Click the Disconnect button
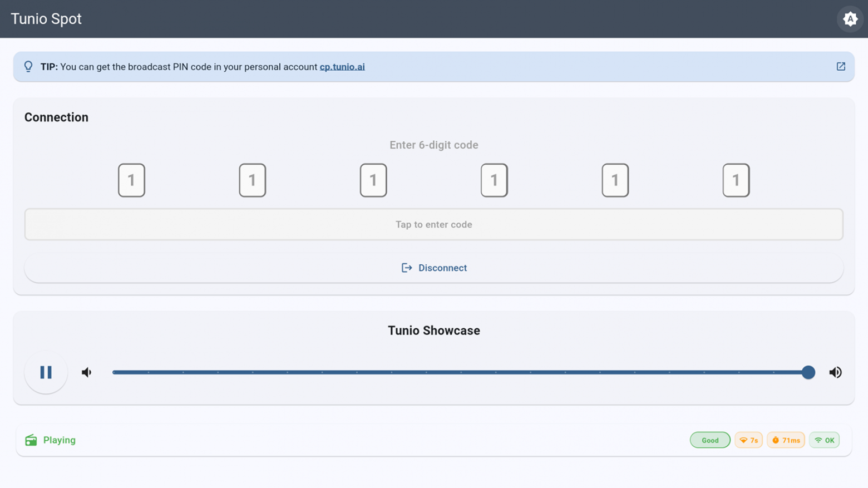The image size is (868, 488). click(x=434, y=268)
